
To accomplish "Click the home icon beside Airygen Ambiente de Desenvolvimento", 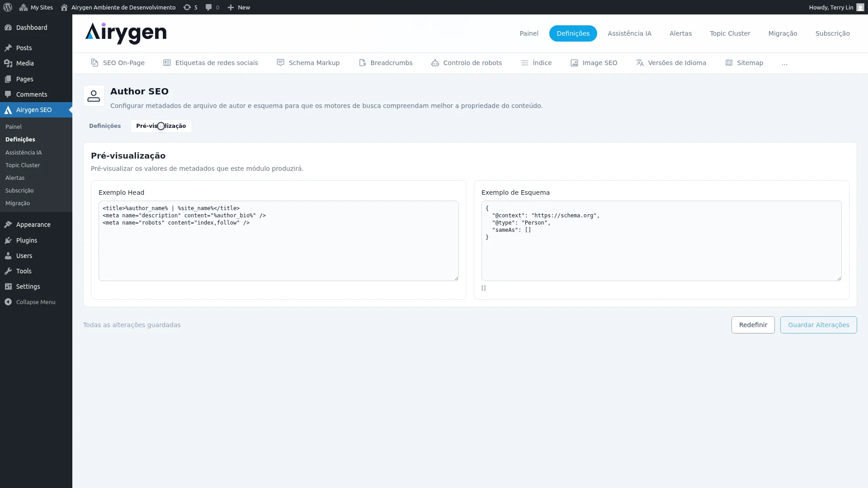I will (x=64, y=7).
